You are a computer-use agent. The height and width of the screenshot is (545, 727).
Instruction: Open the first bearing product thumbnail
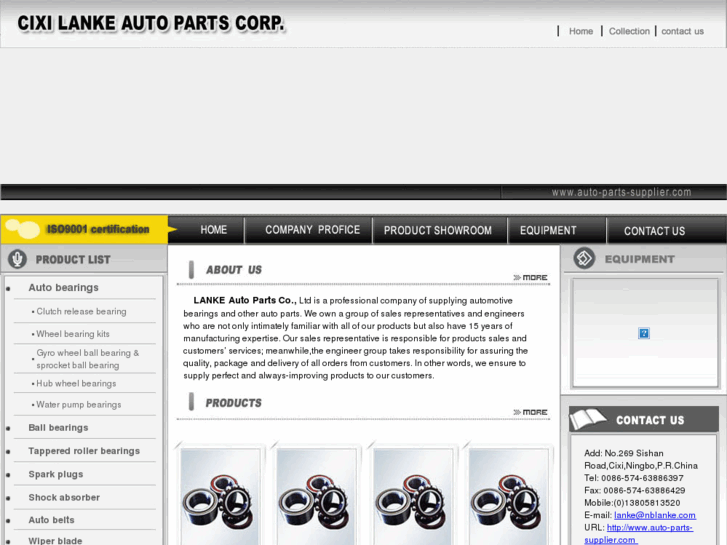(x=220, y=496)
